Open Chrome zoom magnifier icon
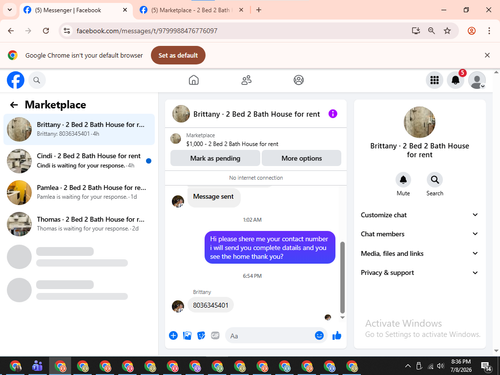 click(x=431, y=31)
